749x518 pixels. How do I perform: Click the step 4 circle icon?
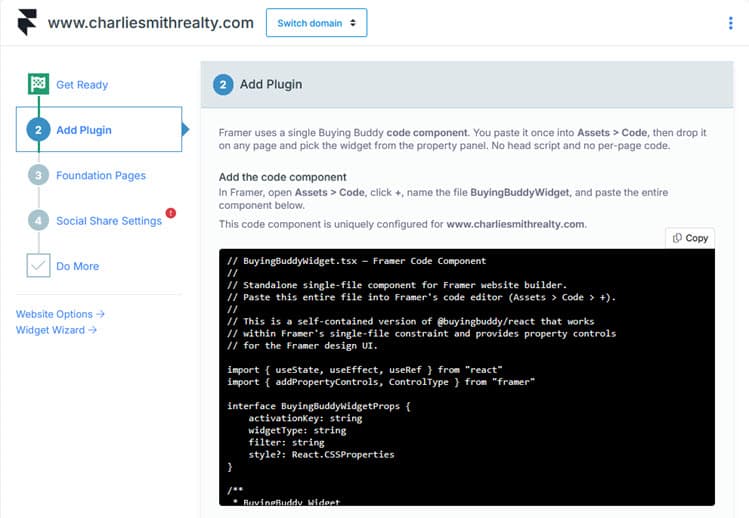tap(38, 221)
